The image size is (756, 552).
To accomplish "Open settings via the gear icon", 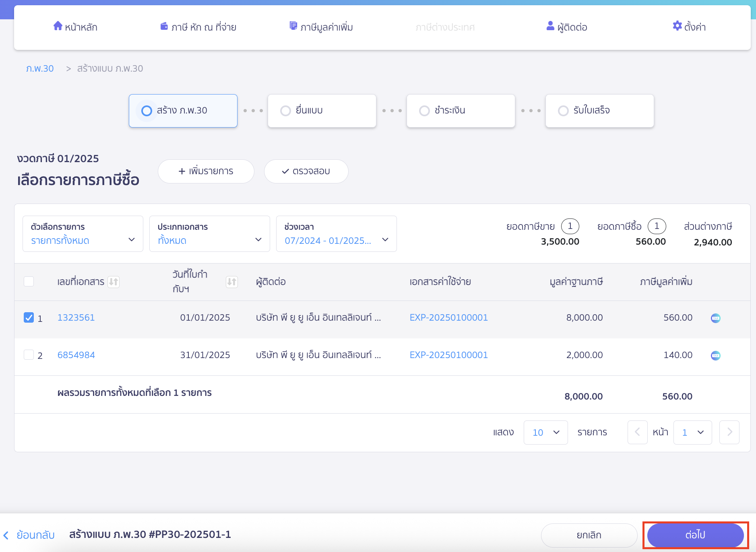I will pyautogui.click(x=677, y=26).
